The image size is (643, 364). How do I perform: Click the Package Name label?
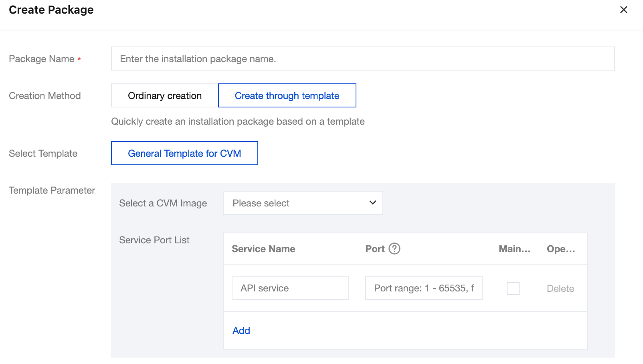42,59
